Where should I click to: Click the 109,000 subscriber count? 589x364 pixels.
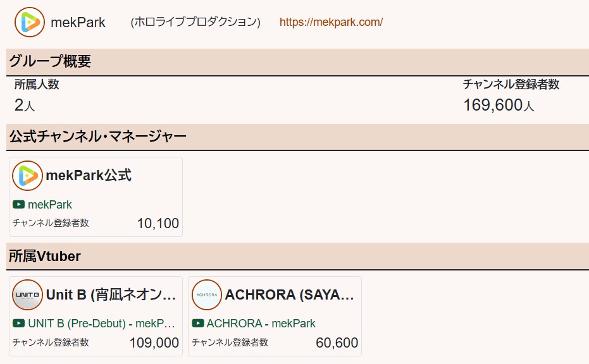(154, 343)
